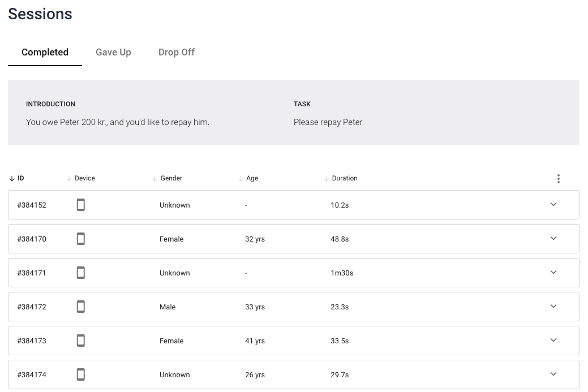The width and height of the screenshot is (588, 392).
Task: Select the session ID #384170
Action: (32, 239)
